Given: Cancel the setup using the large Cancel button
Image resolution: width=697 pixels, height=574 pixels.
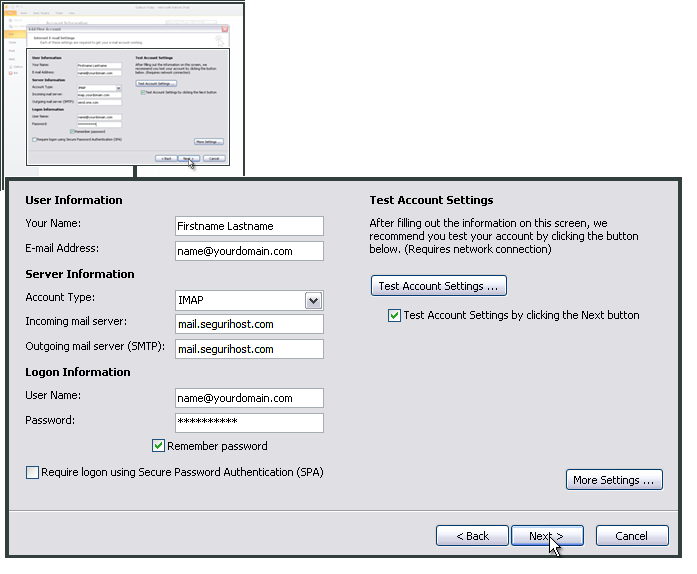Looking at the screenshot, I should [631, 536].
